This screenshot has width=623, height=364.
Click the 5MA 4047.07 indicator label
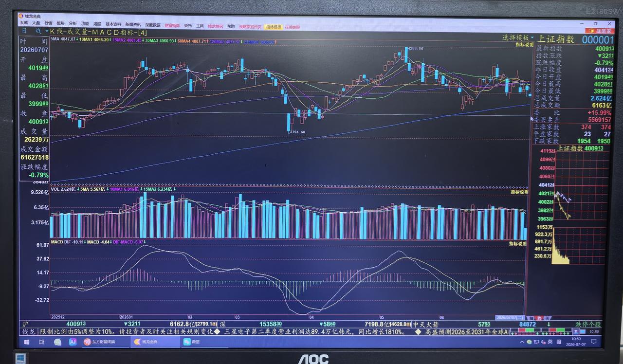coord(63,39)
